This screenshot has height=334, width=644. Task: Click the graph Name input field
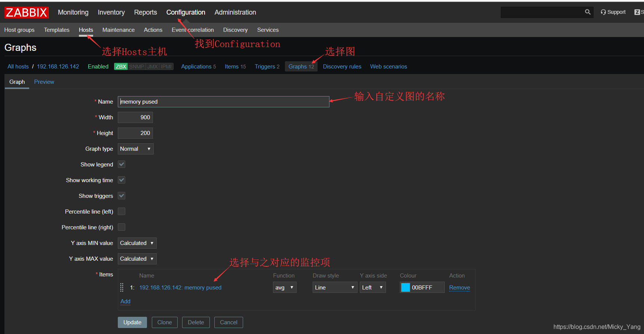[x=224, y=102]
